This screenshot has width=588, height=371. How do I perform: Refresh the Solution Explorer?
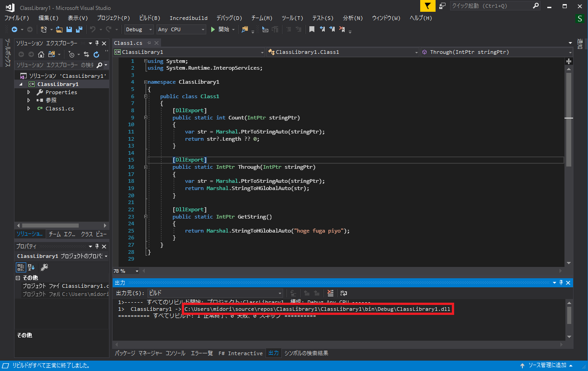95,54
